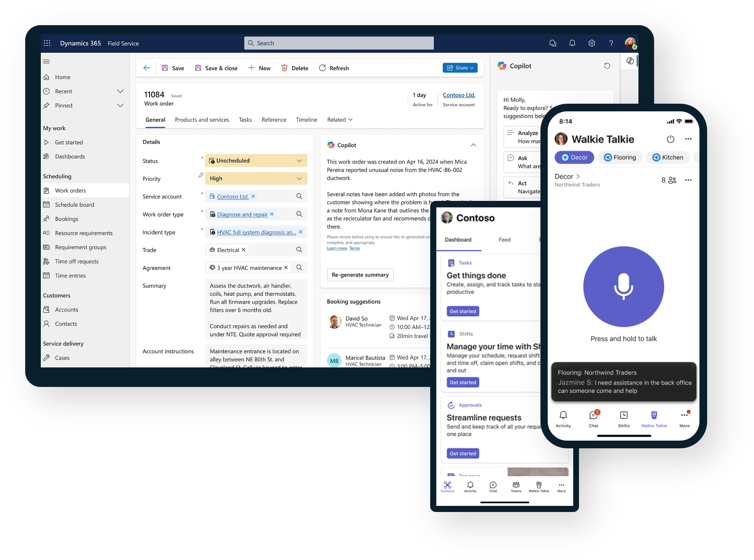Open the Copilot chat icon in top bar
This screenshot has width=754, height=560.
point(553,43)
